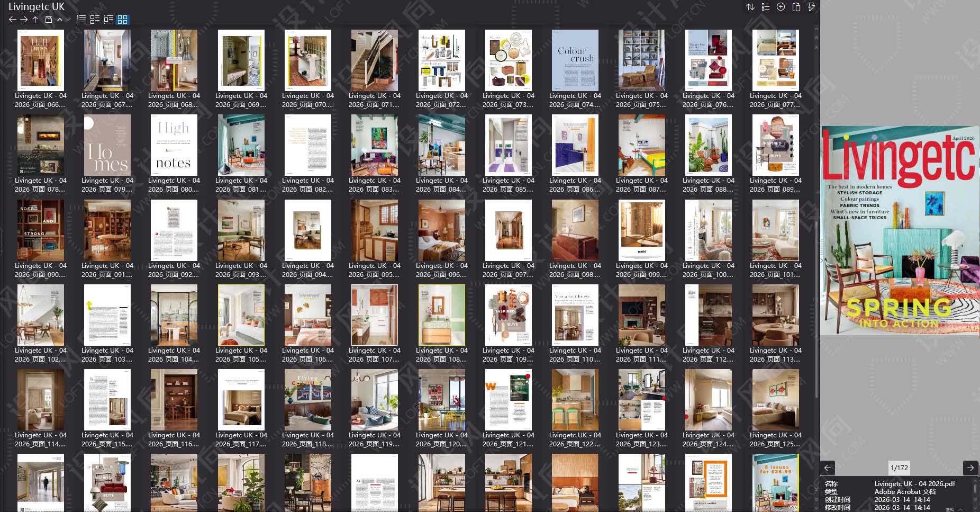980x512 pixels.
Task: Click the clipboard paste icon
Action: tap(796, 7)
